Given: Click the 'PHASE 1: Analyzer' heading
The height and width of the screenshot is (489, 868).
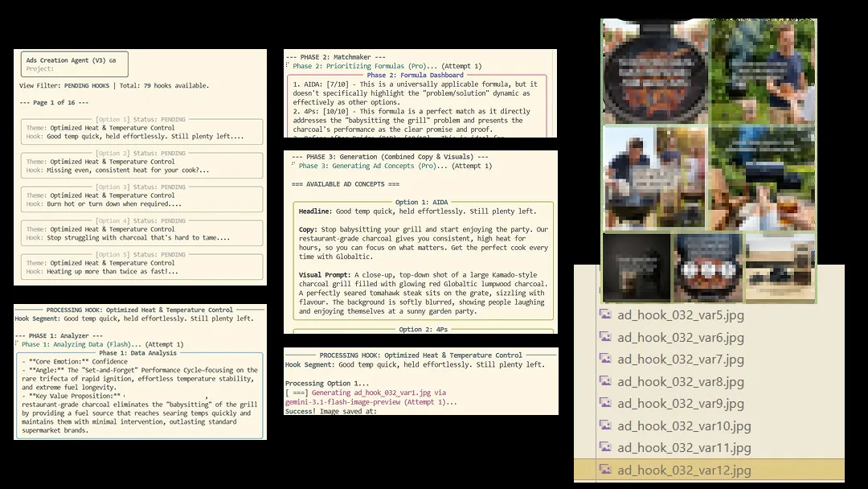Looking at the screenshot, I should click(59, 335).
